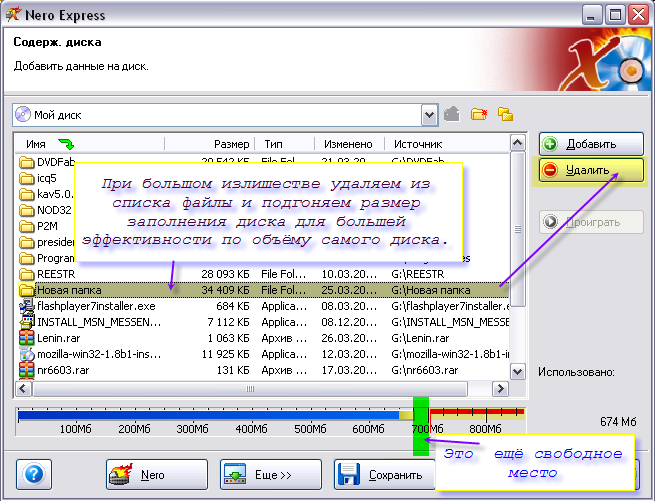Select the INSTALL_MSN_MESSEN file icon
The width and height of the screenshot is (655, 501).
[x=27, y=322]
